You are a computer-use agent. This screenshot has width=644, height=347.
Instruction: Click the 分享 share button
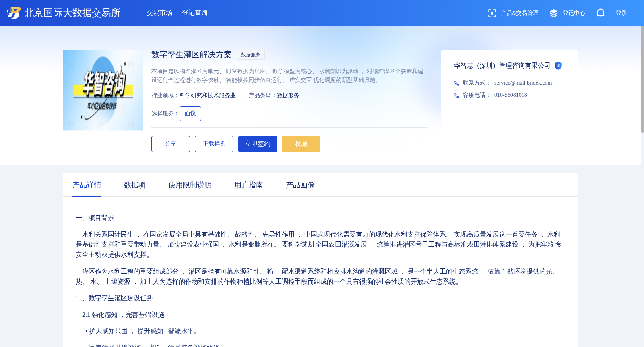click(171, 144)
